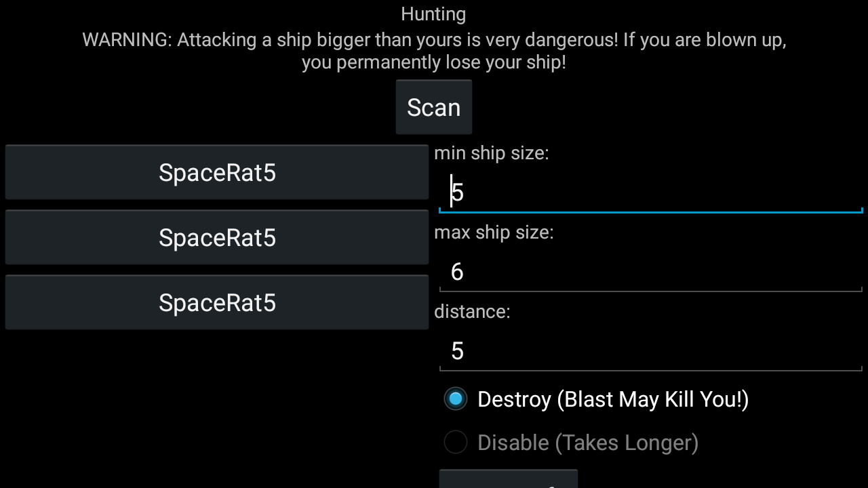Edit the distance input field
The height and width of the screenshot is (488, 868).
651,351
